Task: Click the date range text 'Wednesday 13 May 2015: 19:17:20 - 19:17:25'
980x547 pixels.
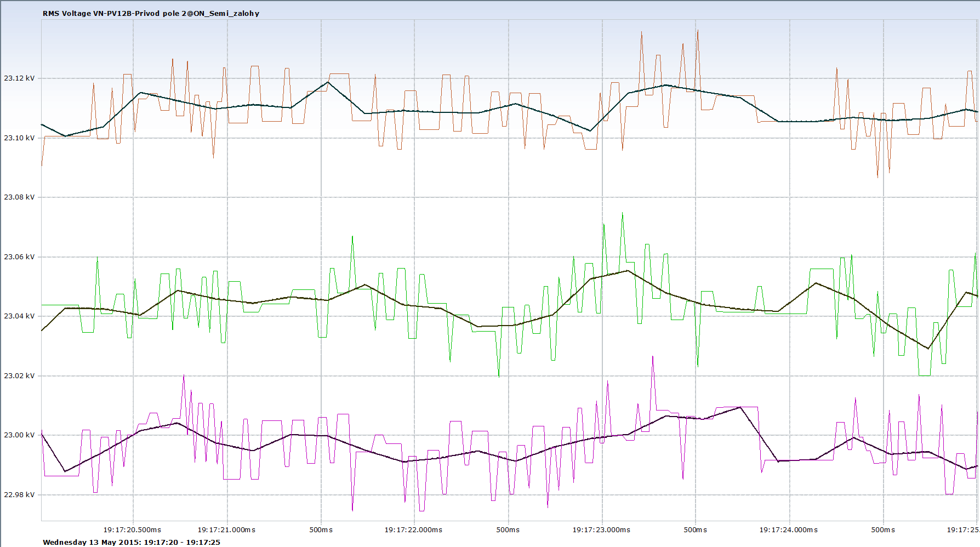Action: point(132,542)
